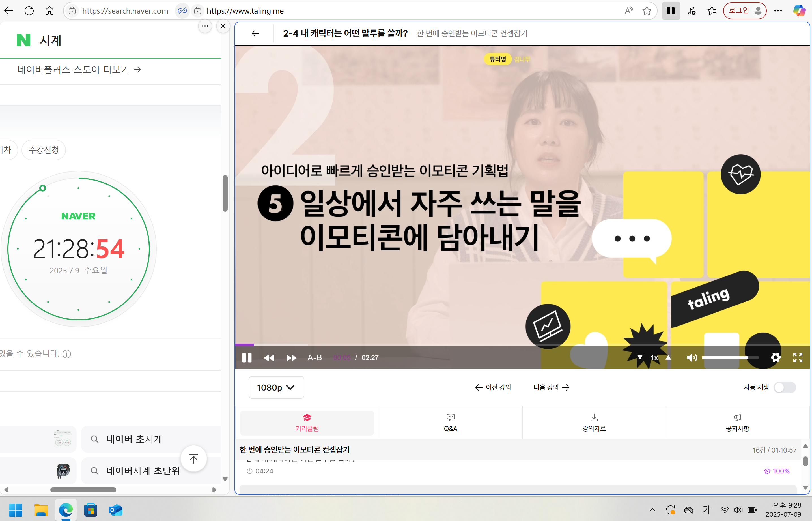Fast-forward the lecture video
This screenshot has height=521, width=812.
tap(291, 358)
